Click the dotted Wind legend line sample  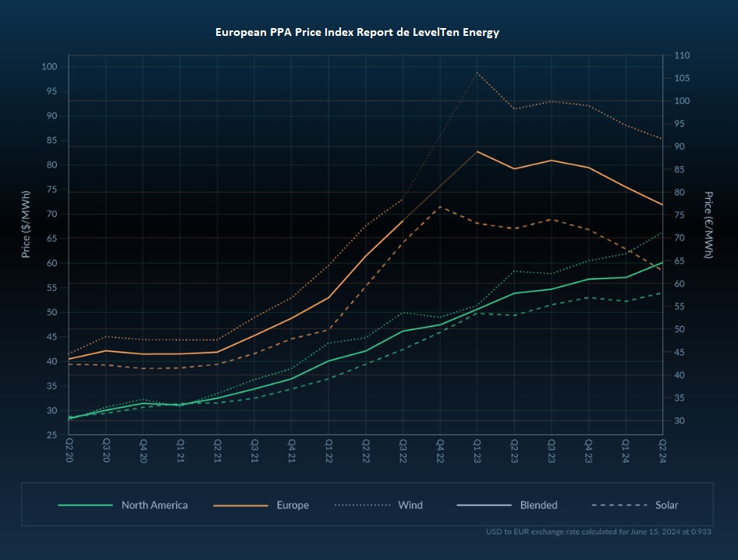point(363,505)
